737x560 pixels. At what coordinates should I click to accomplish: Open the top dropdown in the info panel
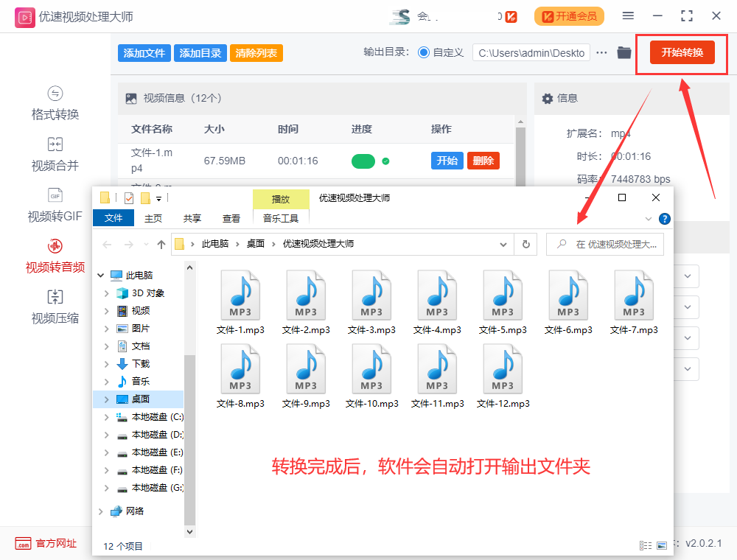point(686,276)
